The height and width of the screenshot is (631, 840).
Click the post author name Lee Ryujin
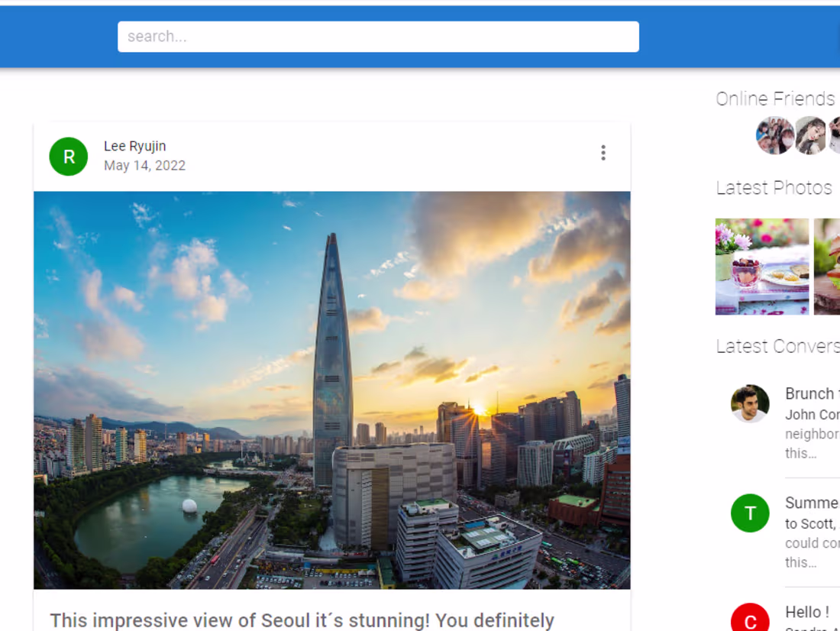[x=135, y=145]
